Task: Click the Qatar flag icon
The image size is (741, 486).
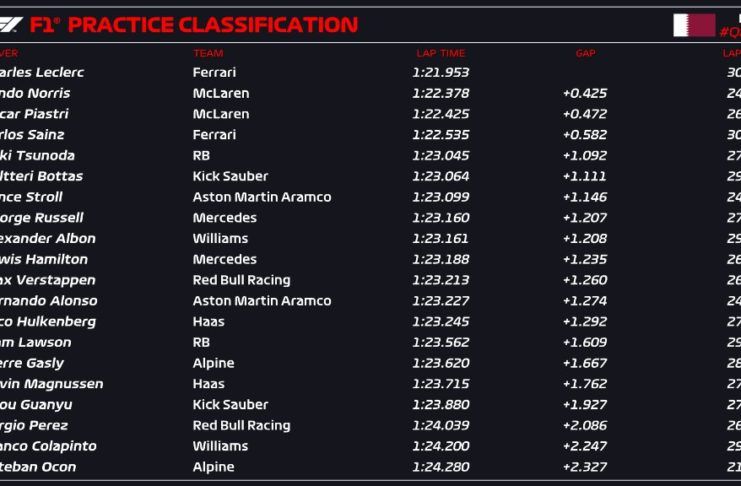Action: (693, 25)
